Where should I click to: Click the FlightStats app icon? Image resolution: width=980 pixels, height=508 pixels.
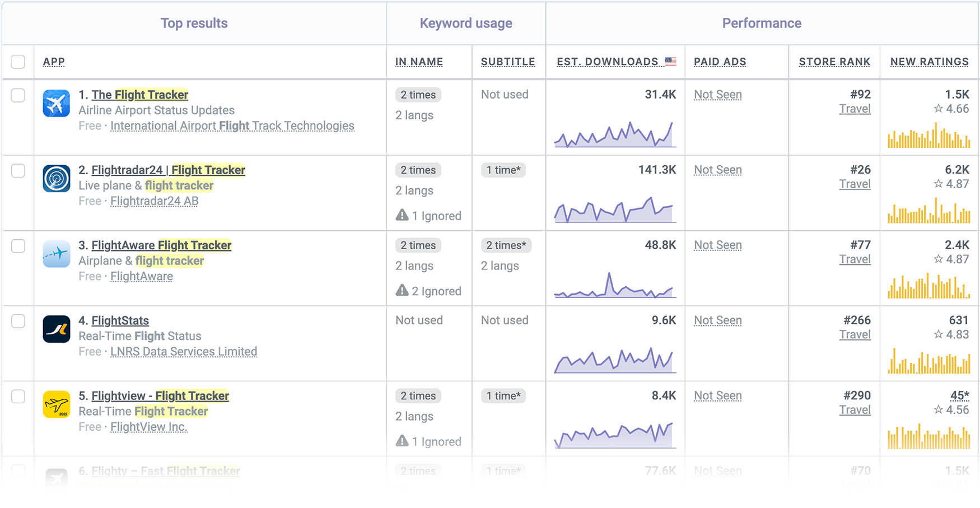click(56, 329)
